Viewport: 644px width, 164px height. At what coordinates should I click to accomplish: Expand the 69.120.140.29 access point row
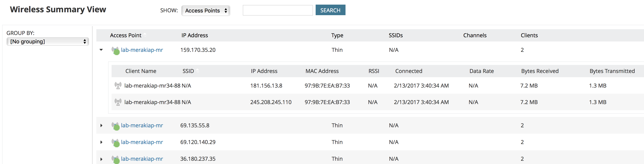[x=101, y=142]
